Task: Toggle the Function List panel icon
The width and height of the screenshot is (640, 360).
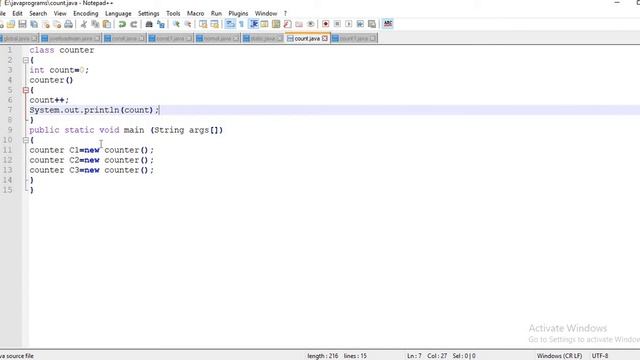Action: 288,24
